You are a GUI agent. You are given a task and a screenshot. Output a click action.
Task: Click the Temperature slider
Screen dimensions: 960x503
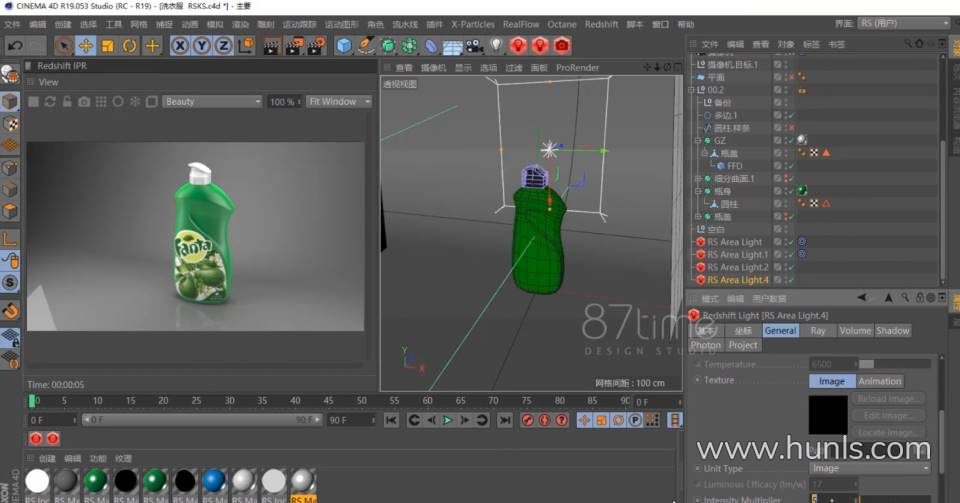click(894, 365)
